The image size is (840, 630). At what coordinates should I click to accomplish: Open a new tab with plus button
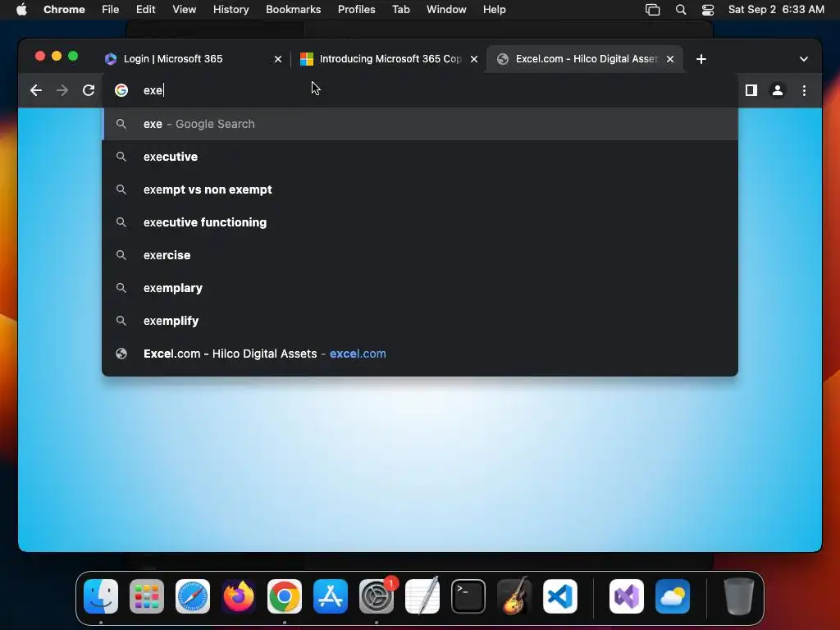tap(701, 59)
